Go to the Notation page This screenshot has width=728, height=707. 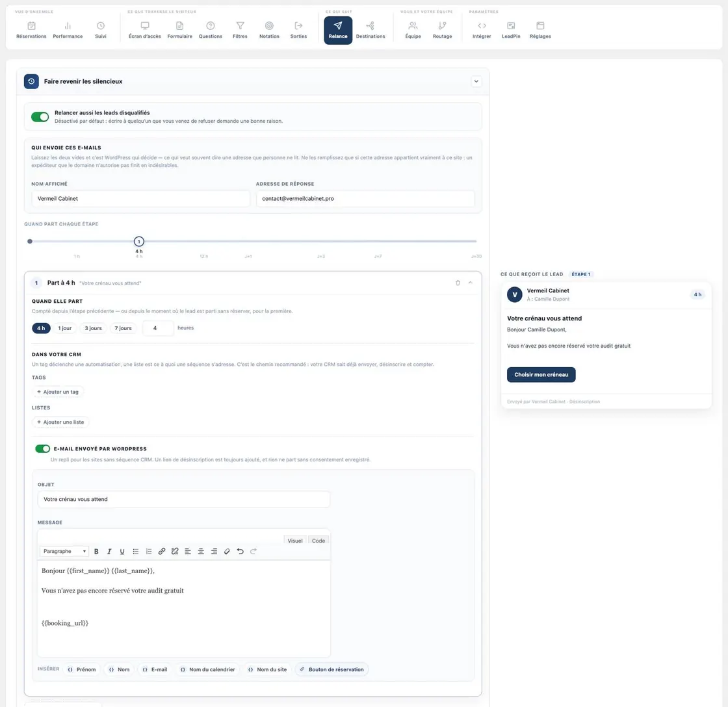pyautogui.click(x=269, y=30)
